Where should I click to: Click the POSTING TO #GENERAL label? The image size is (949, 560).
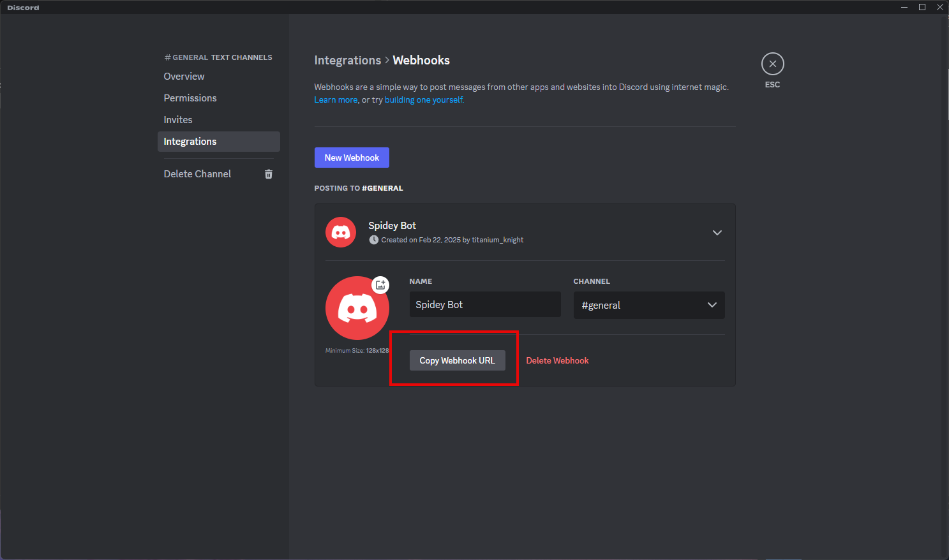[359, 188]
